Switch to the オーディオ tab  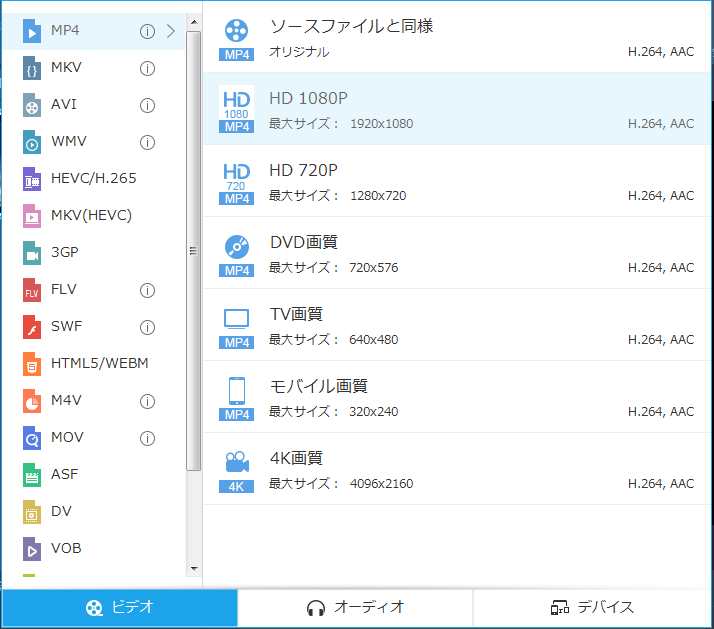(x=355, y=608)
